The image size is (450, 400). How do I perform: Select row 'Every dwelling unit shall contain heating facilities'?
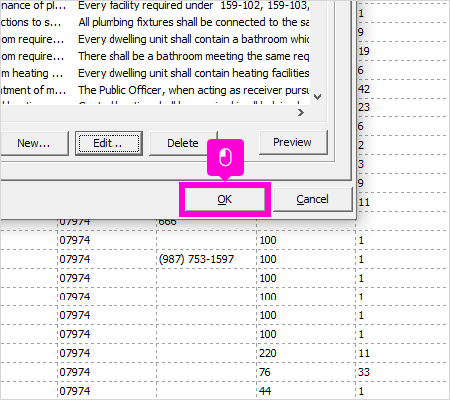tap(155, 73)
